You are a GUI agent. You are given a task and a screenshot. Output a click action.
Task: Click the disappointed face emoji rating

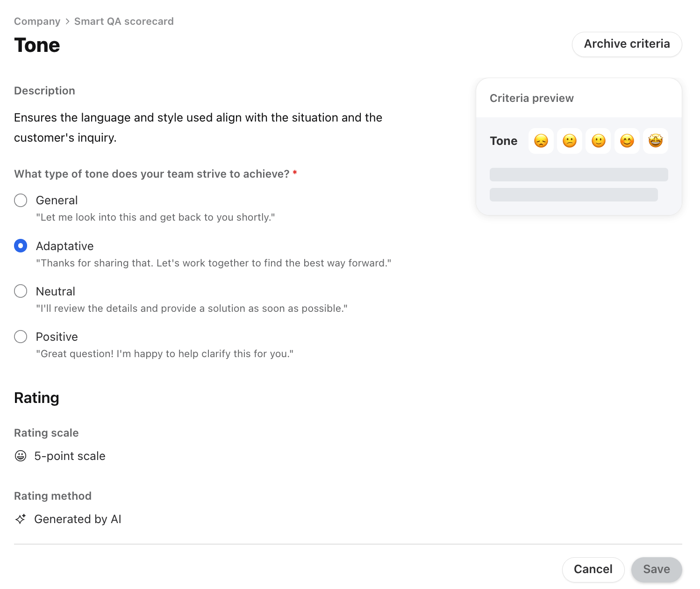point(541,141)
